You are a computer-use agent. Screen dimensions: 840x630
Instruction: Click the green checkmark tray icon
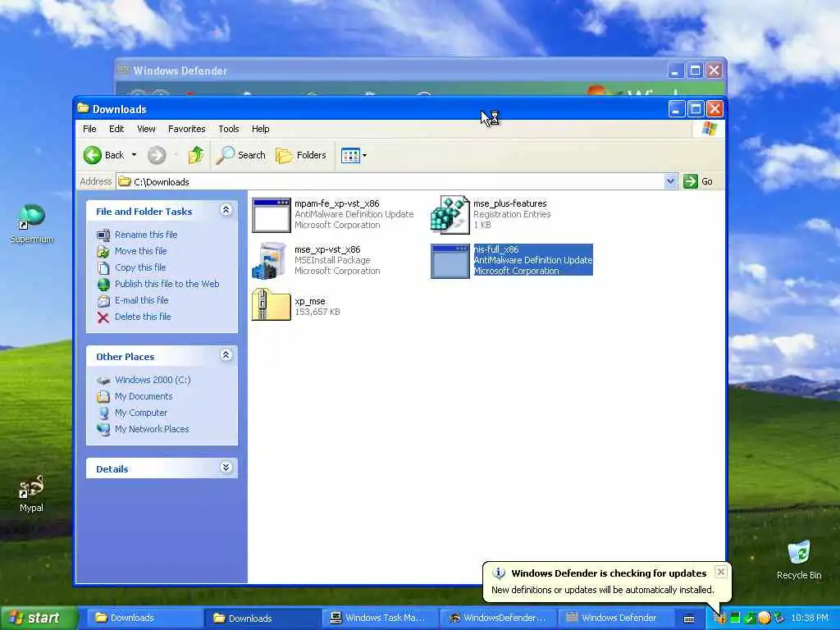pyautogui.click(x=750, y=619)
